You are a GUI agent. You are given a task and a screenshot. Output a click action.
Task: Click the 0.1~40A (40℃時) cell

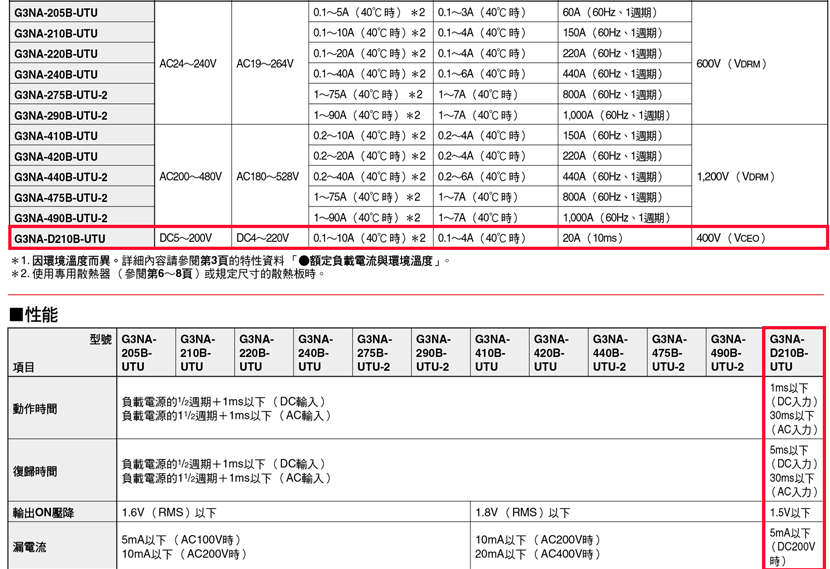tap(369, 74)
